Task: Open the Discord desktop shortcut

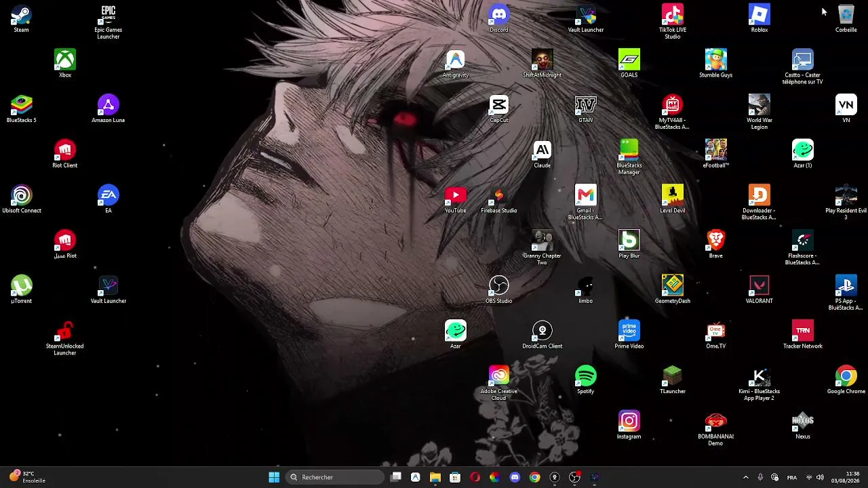Action: click(499, 19)
